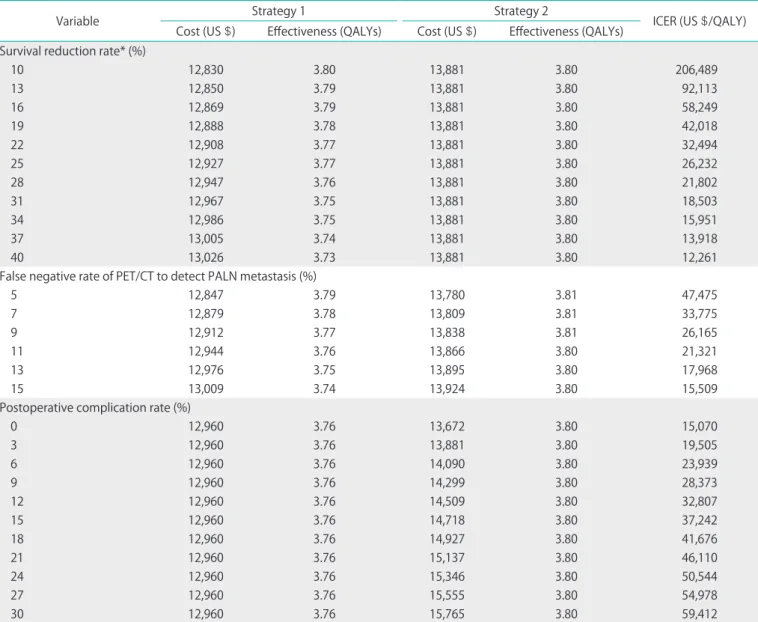Viewport: 758px width, 622px height.
Task: Click ICER value 59,412
Action: tap(700, 614)
